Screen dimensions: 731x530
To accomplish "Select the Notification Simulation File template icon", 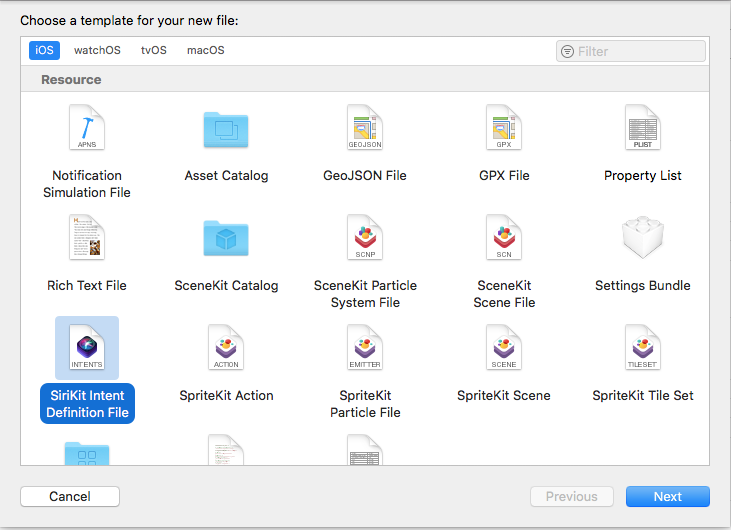I will [86, 129].
